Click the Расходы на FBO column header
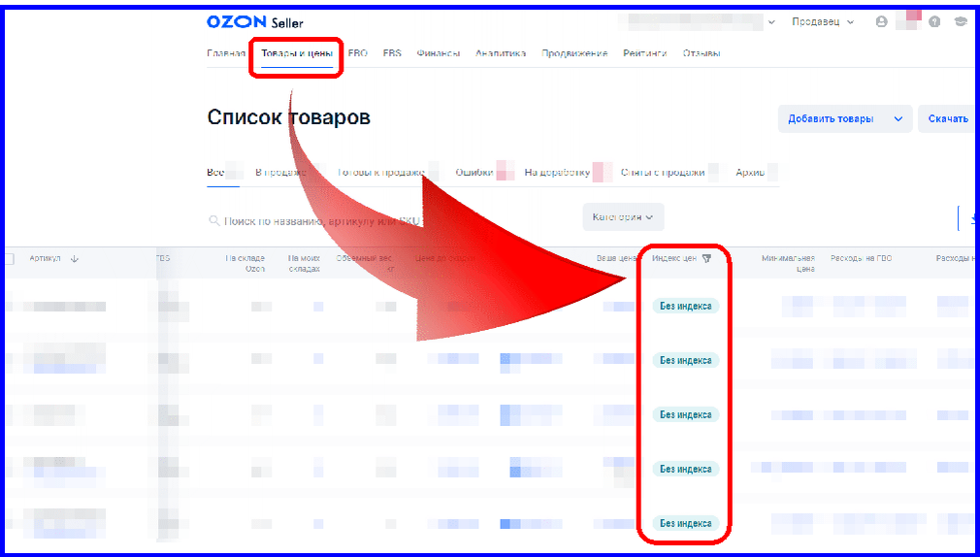 coord(862,258)
